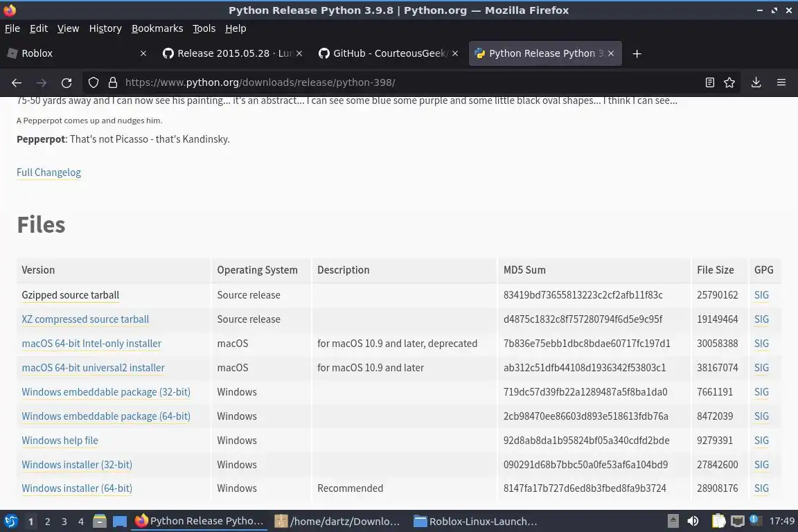Click show desktop icon in taskbar

coord(120,522)
